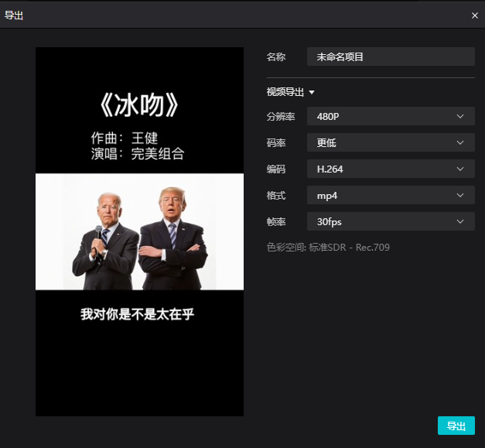This screenshot has width=485, height=448.
Task: Collapse the 视频导出 section triangle
Action: [312, 93]
